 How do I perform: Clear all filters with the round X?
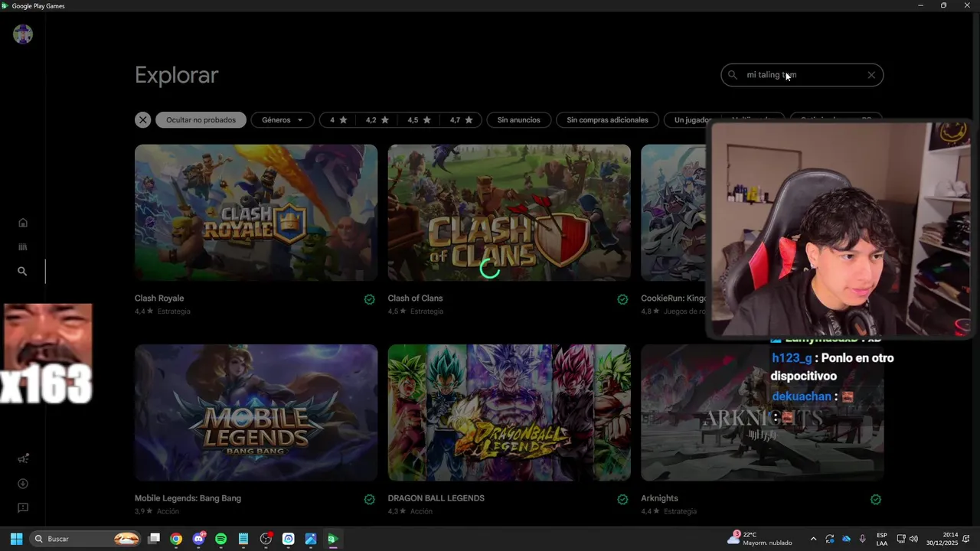(x=143, y=120)
